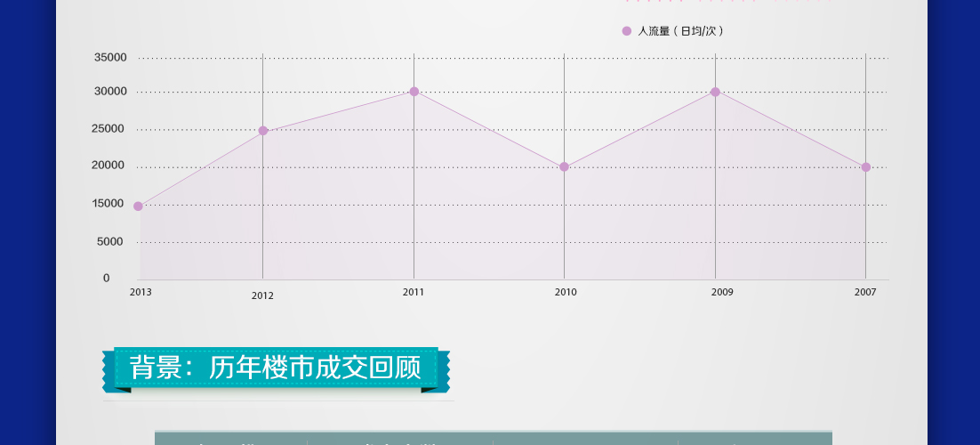The height and width of the screenshot is (445, 980).
Task: Select the 2009 peak data point
Action: [715, 92]
